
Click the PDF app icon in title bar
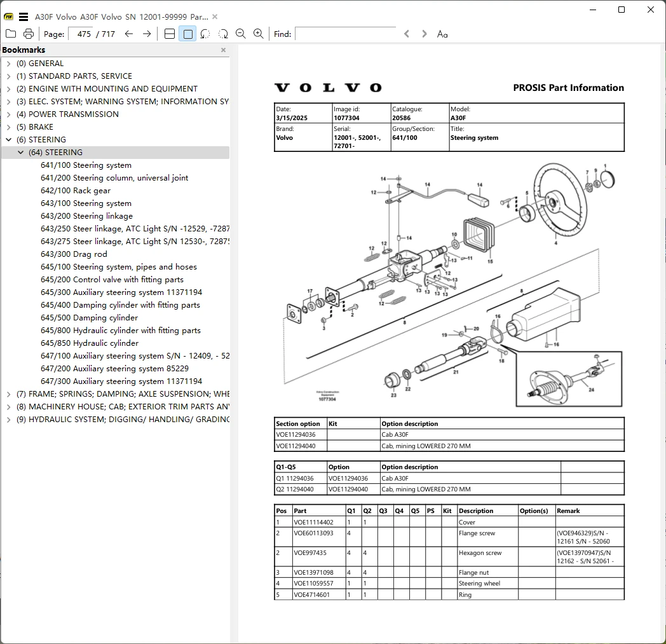pos(8,17)
